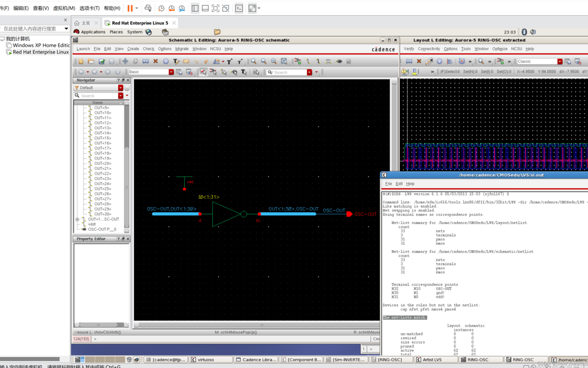588x368 pixels.
Task: Switch to Artist LVS taskbar button
Action: pyautogui.click(x=436, y=360)
